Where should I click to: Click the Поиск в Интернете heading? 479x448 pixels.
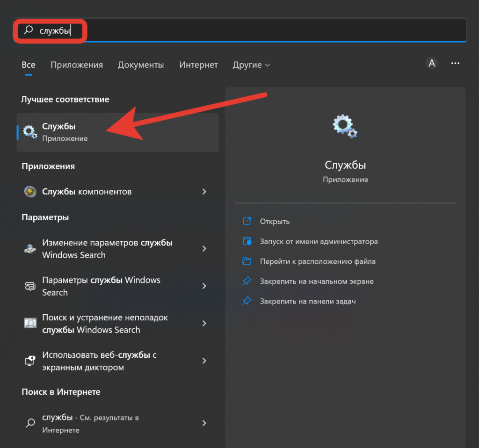pos(61,392)
